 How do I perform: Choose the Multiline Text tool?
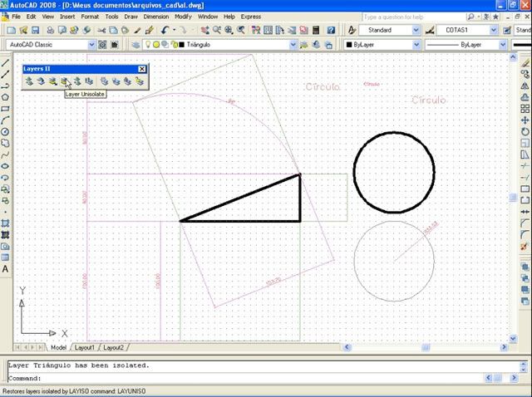pyautogui.click(x=6, y=270)
